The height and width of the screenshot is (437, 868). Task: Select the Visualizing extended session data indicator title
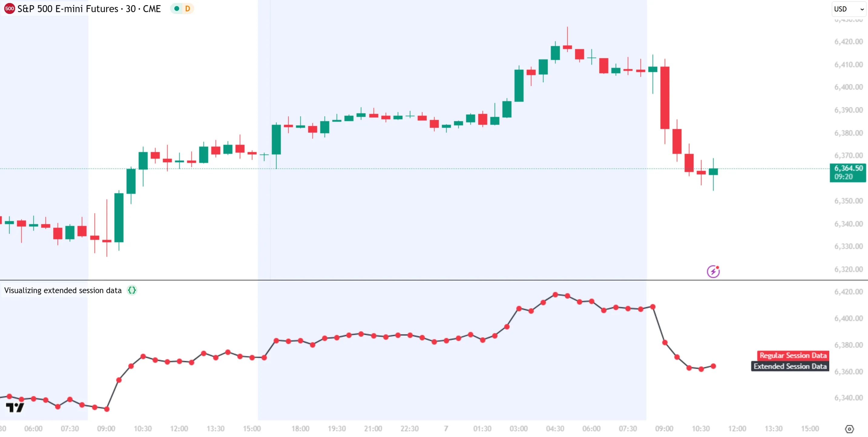[63, 290]
